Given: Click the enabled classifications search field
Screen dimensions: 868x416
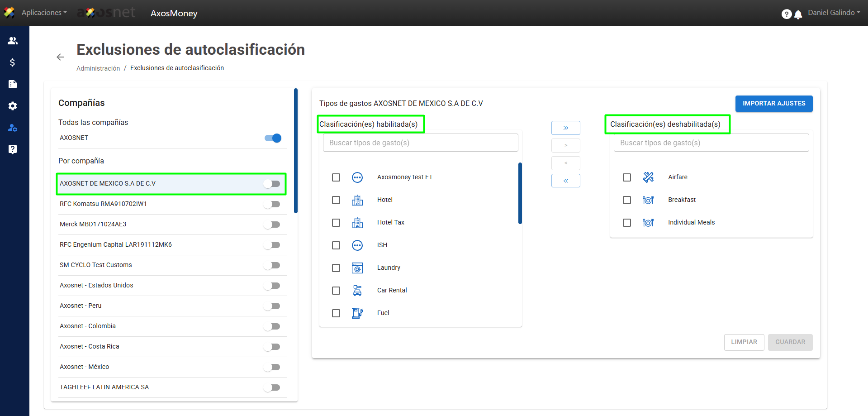Looking at the screenshot, I should (420, 143).
